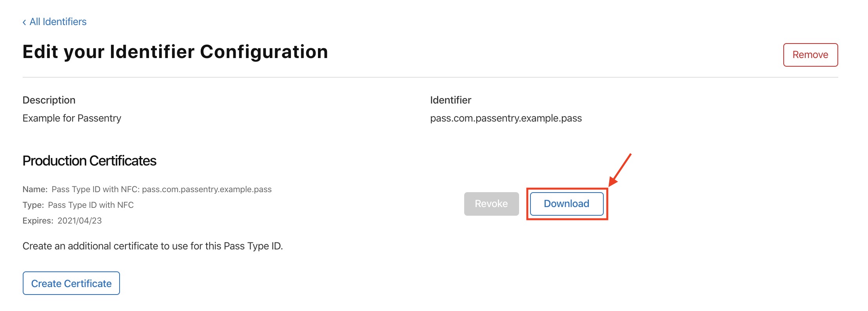Image resolution: width=868 pixels, height=311 pixels.
Task: Download the production certificate
Action: (566, 204)
